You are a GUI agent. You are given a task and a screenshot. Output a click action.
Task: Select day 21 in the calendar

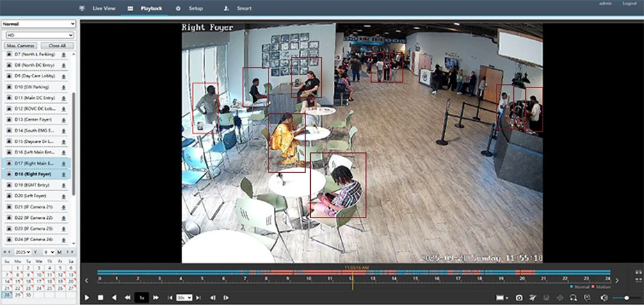7,288
